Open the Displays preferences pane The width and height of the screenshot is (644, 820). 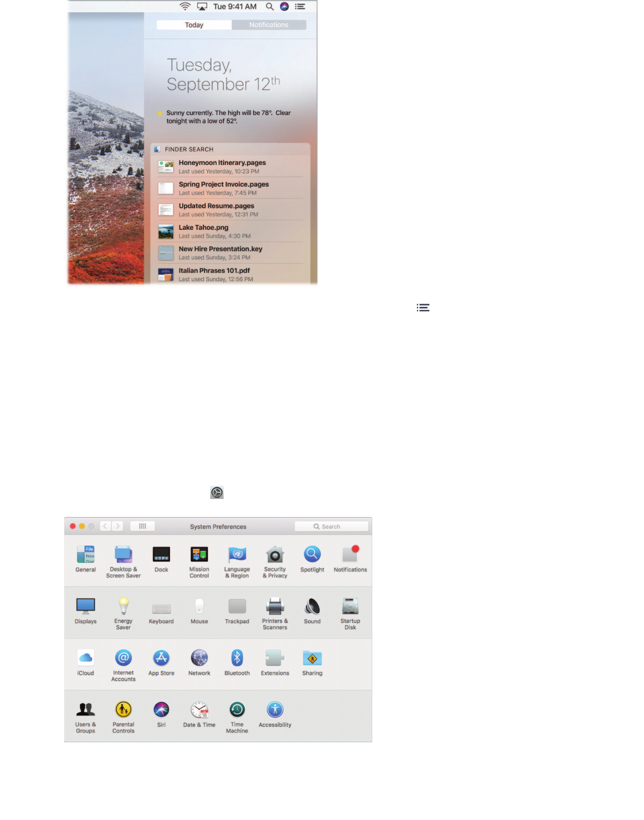(x=86, y=610)
